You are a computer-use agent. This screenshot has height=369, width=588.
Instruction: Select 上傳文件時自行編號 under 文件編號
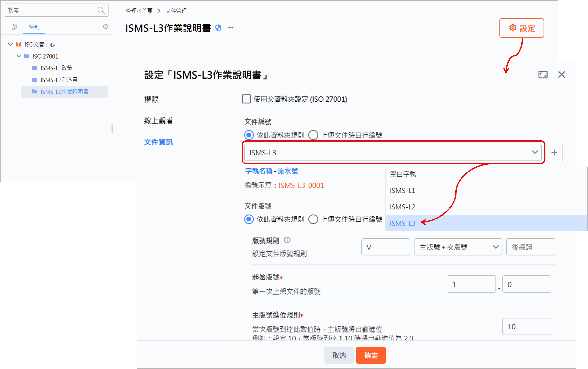point(313,135)
